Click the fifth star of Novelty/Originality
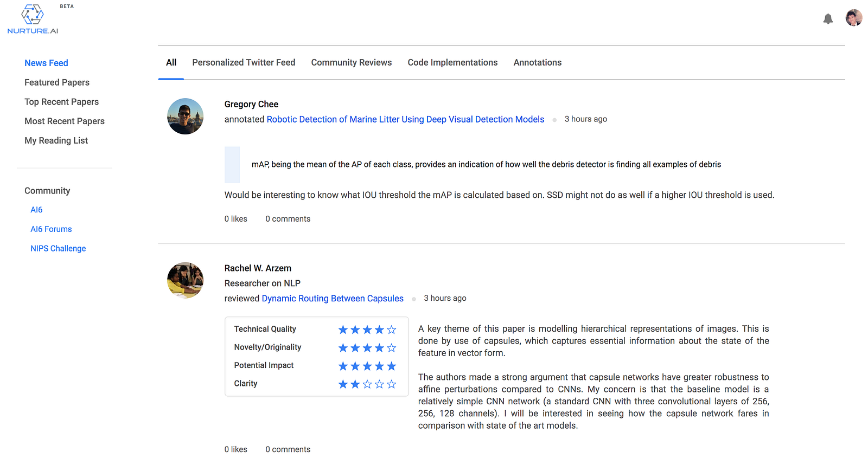 [392, 347]
